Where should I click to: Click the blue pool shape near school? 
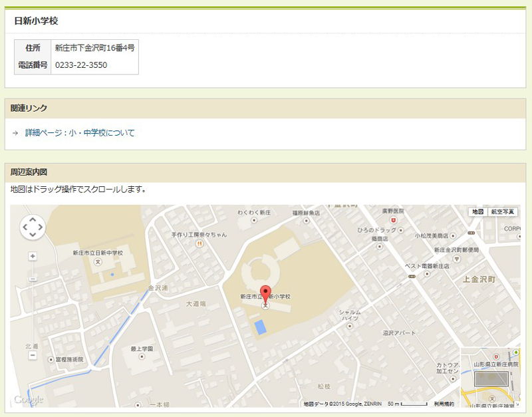click(x=260, y=327)
